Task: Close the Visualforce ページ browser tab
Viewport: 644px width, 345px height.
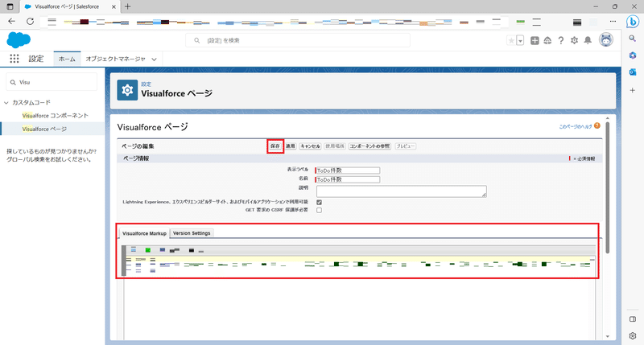Action: [x=114, y=6]
